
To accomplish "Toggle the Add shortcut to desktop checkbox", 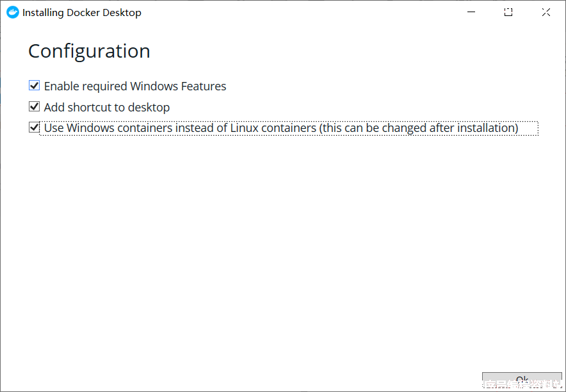I will click(x=35, y=106).
